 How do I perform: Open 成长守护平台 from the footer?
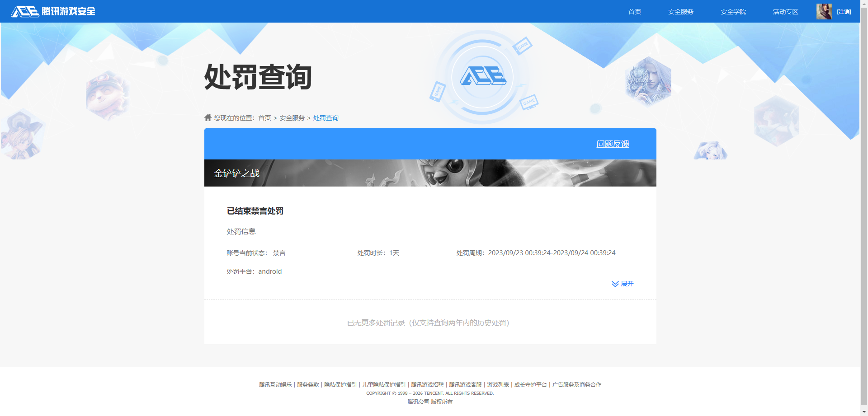point(530,384)
